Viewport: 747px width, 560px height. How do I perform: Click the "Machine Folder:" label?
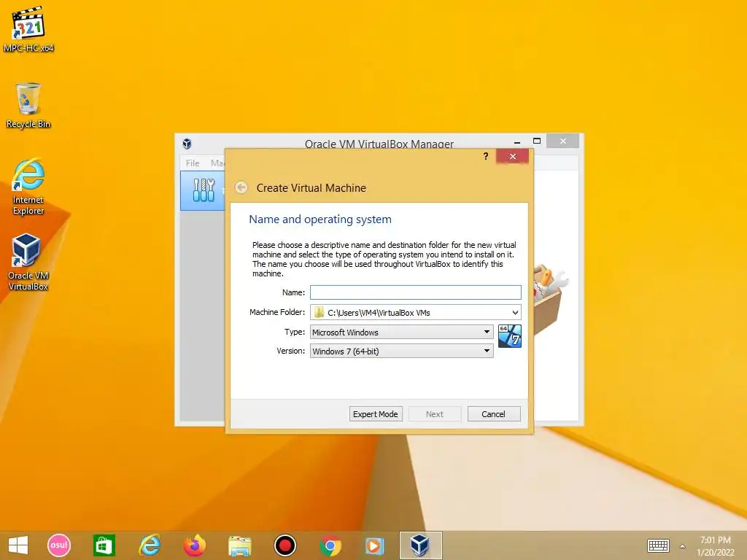pos(277,312)
